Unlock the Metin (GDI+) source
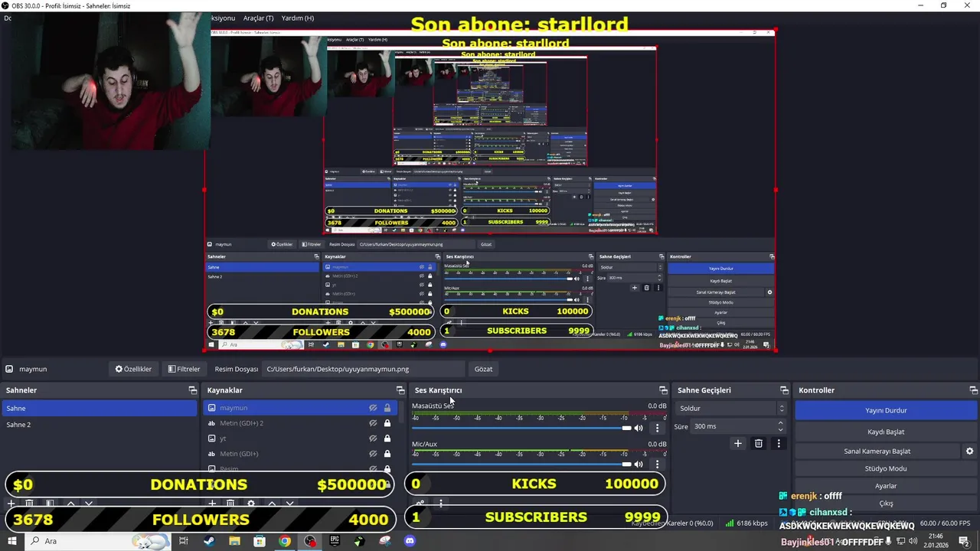The height and width of the screenshot is (551, 980). 387,454
